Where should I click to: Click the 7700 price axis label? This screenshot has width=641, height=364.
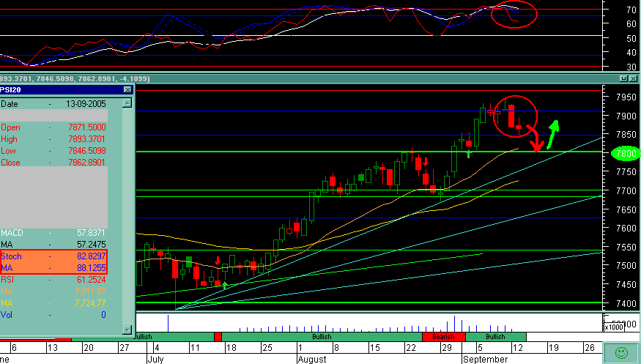click(x=626, y=190)
